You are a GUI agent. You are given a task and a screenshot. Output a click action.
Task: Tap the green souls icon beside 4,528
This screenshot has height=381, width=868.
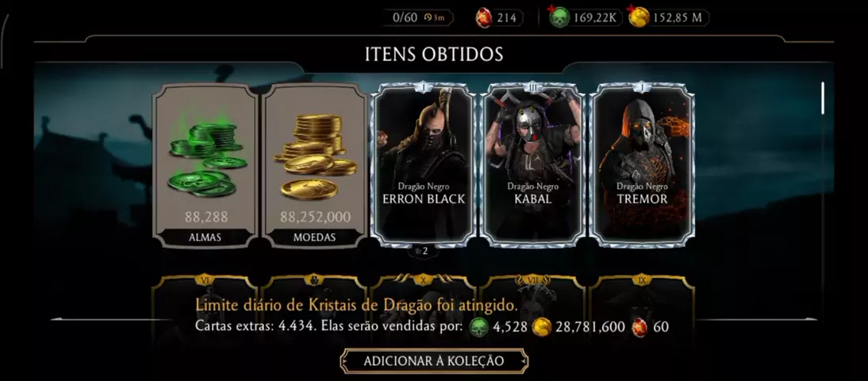(x=479, y=327)
